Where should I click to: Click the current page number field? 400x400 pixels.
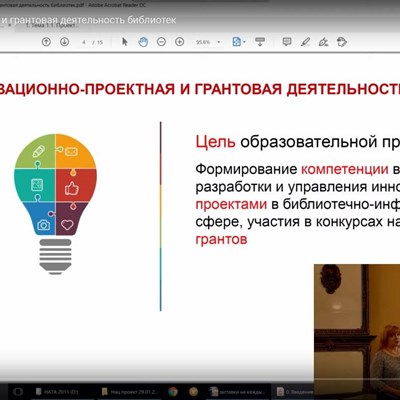84,42
